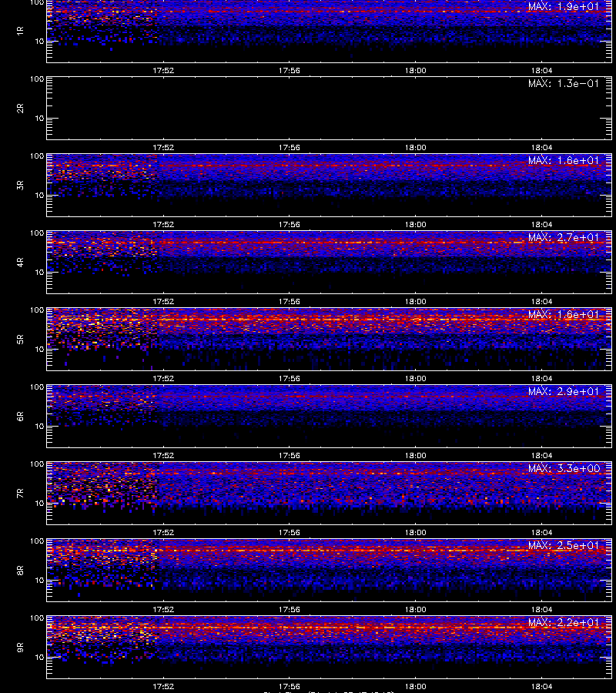Click the 9R panel axis label
This screenshot has height=693, width=616.
tap(20, 648)
